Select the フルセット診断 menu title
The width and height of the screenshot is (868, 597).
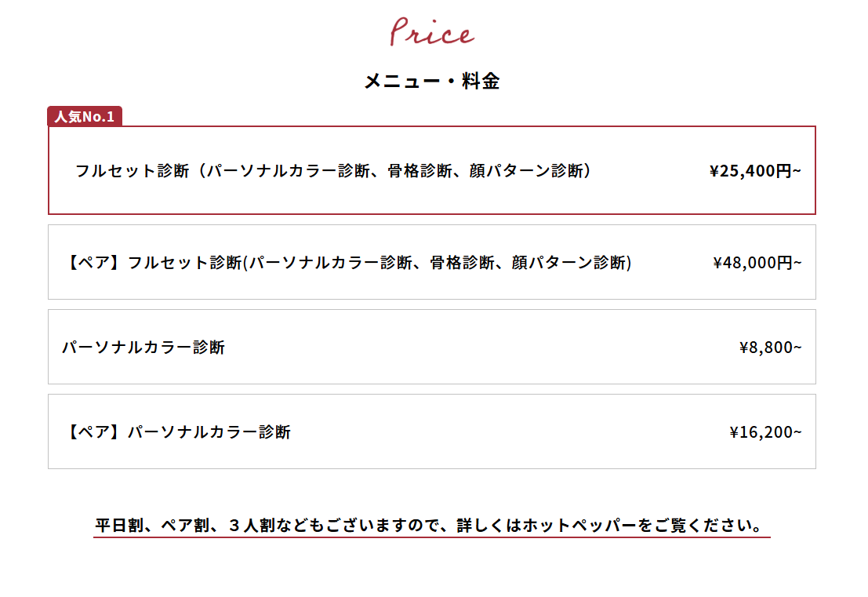click(x=133, y=170)
